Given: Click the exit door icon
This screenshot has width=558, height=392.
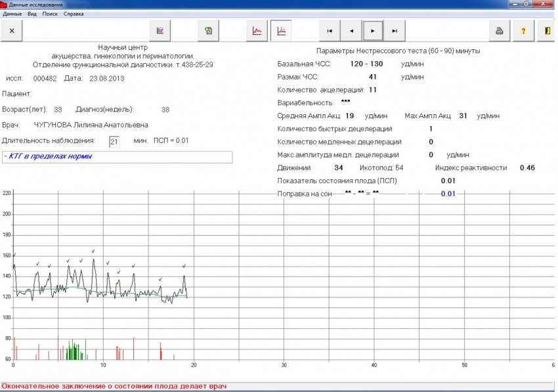Looking at the screenshot, I should (546, 31).
